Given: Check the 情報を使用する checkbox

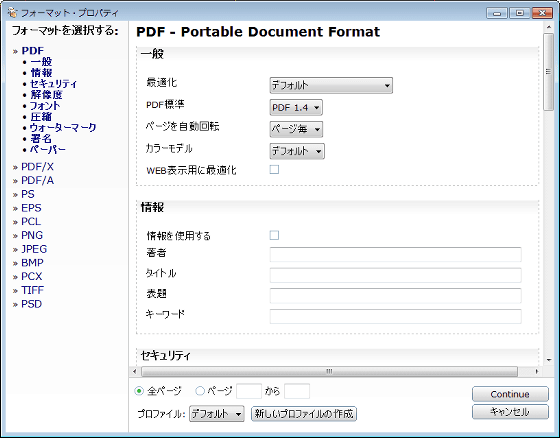Looking at the screenshot, I should (274, 235).
